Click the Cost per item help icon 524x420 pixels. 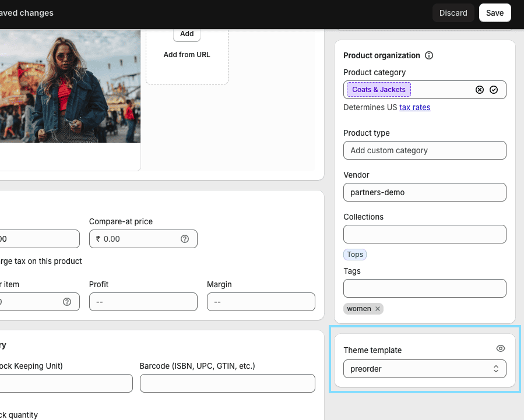(x=67, y=302)
